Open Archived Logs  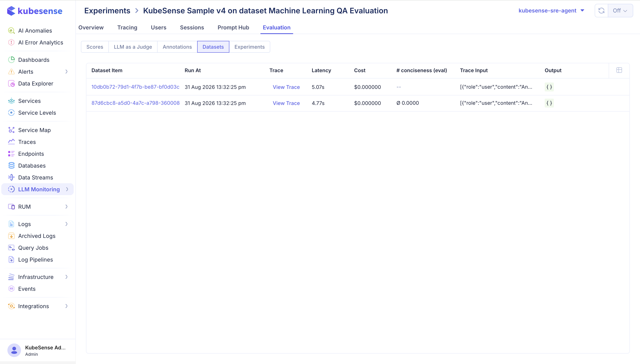[x=37, y=236]
